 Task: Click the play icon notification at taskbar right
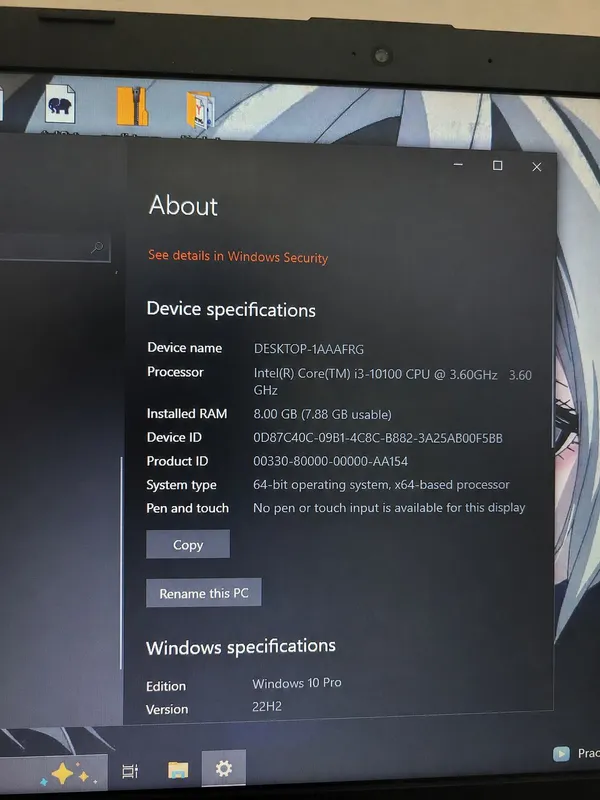click(x=561, y=754)
